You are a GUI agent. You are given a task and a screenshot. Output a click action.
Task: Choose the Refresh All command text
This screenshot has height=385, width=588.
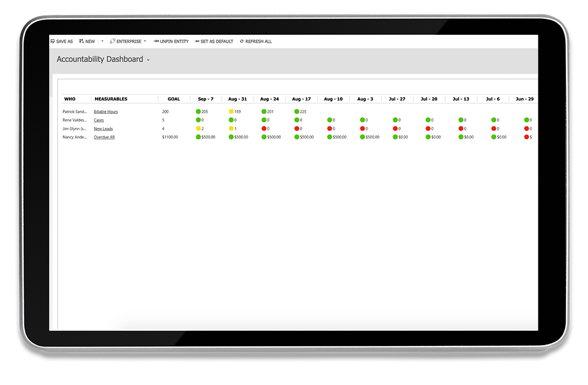(x=258, y=42)
